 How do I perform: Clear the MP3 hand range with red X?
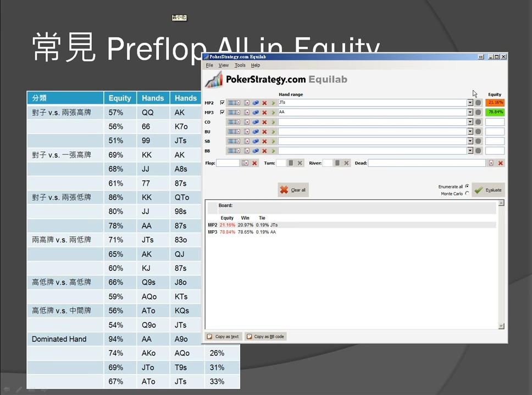pos(264,112)
